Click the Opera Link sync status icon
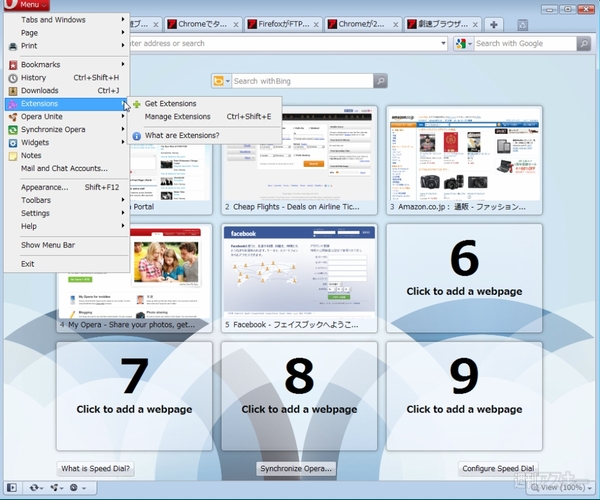The width and height of the screenshot is (600, 500). coord(36,488)
